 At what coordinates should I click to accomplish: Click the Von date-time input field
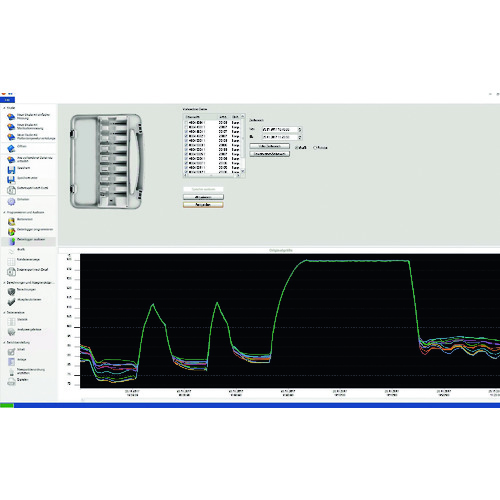pyautogui.click(x=280, y=129)
